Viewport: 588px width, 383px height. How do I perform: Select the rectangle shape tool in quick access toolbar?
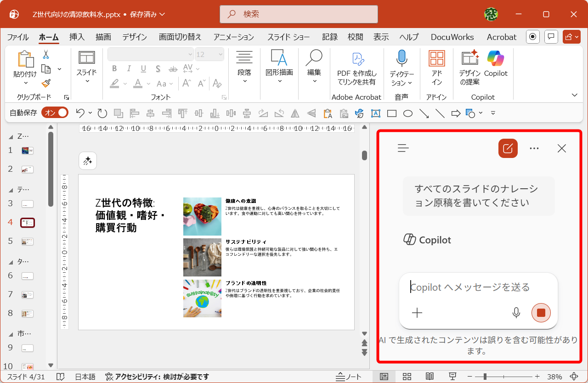tap(391, 113)
